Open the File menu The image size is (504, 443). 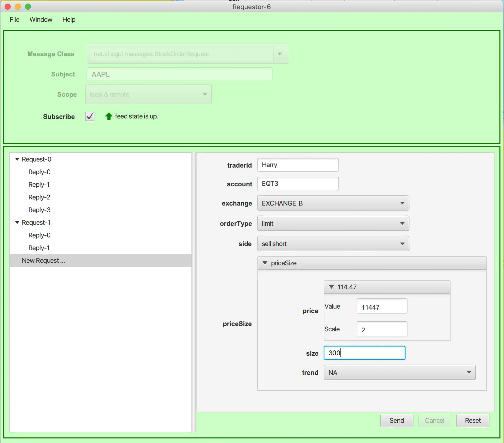pos(15,19)
